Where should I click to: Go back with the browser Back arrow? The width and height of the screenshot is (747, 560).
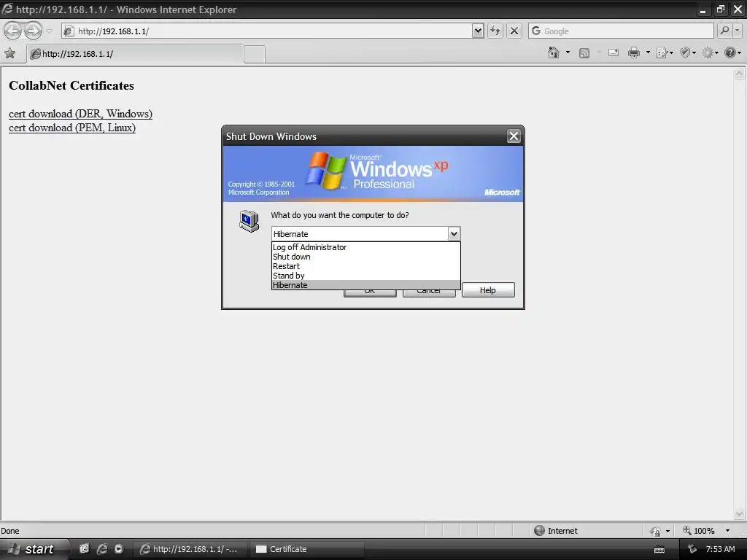(13, 31)
